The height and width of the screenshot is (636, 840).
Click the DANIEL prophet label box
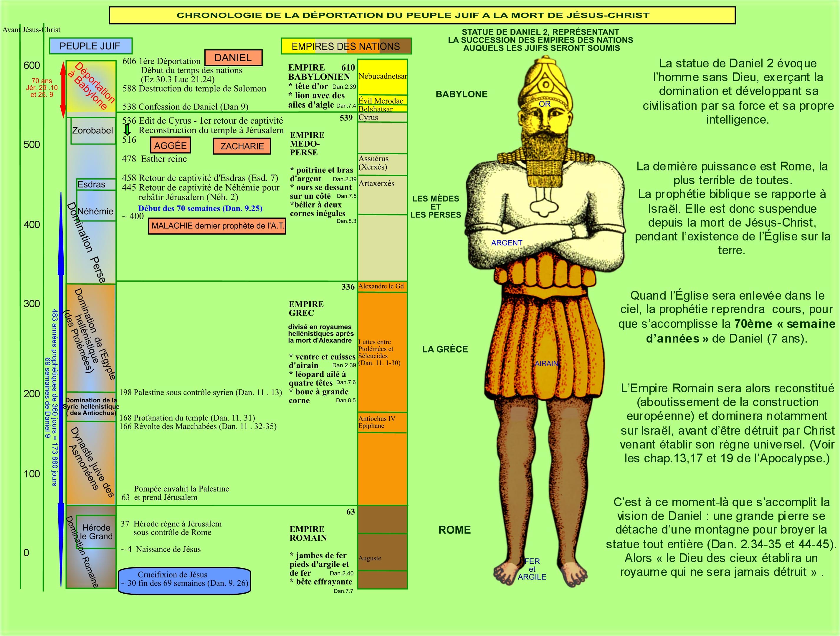pyautogui.click(x=233, y=58)
